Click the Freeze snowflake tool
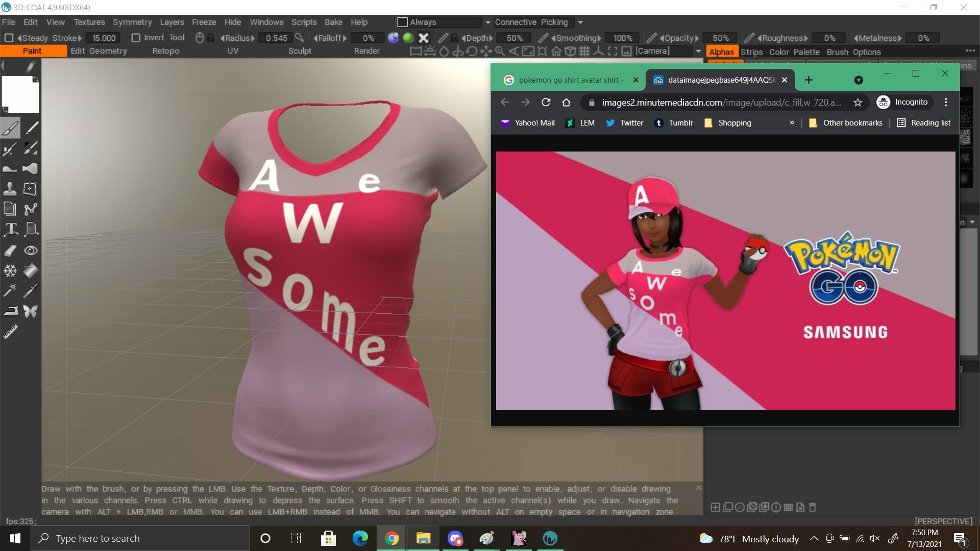Screen dimensions: 980x551 (x=10, y=270)
